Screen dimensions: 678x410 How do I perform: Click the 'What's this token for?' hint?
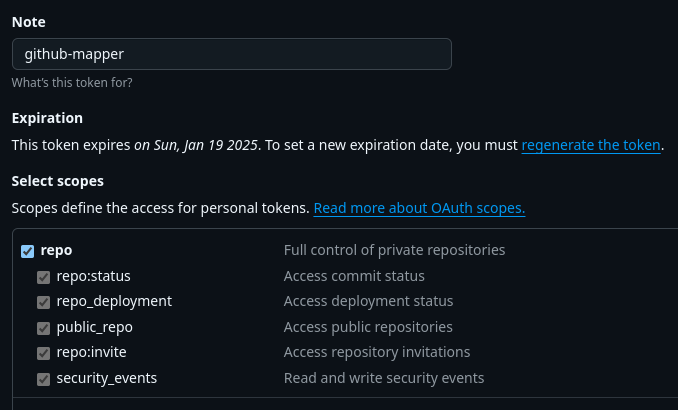(72, 83)
